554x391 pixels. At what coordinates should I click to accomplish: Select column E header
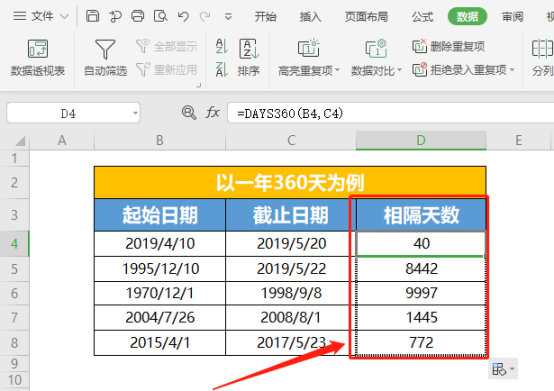[518, 141]
